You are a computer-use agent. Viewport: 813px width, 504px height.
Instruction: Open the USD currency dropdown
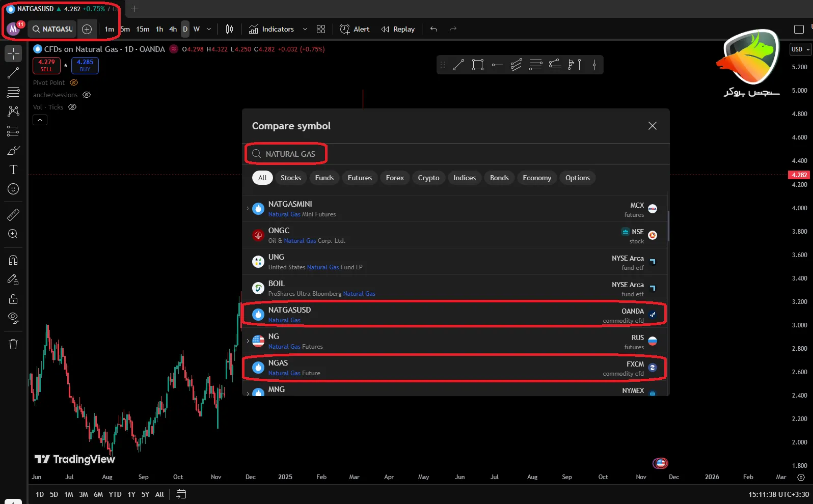(800, 49)
